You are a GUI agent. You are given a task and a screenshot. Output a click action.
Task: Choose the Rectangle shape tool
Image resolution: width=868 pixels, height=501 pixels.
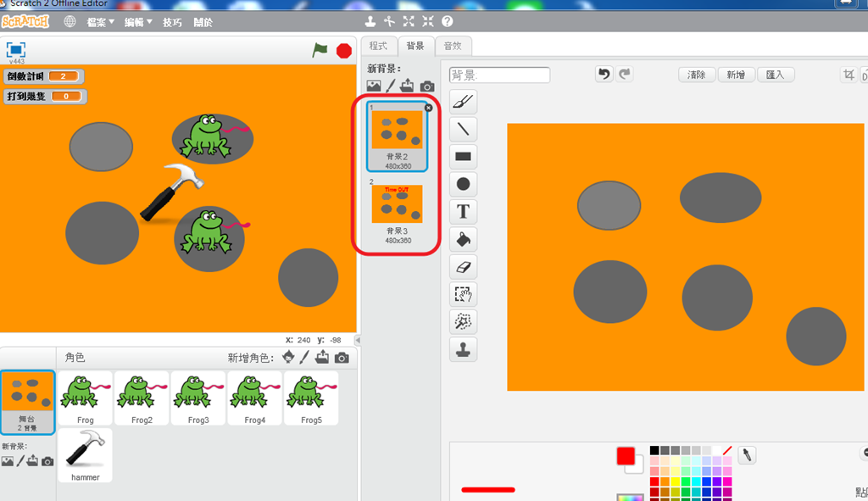pos(464,157)
